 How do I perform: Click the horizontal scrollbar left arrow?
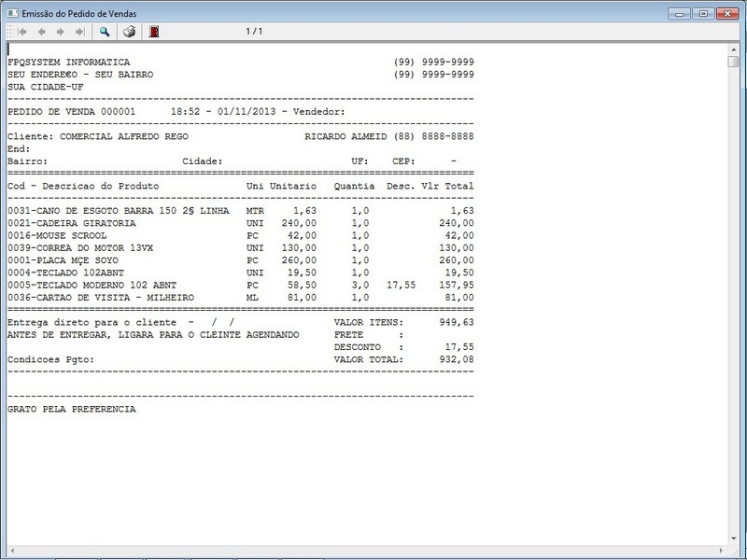[x=12, y=551]
